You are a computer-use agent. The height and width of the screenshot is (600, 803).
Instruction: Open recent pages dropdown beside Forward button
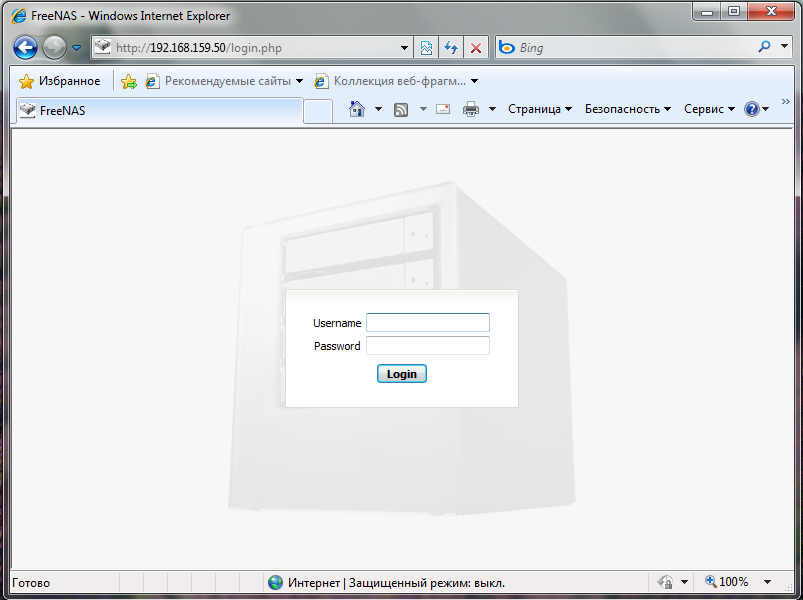(x=76, y=48)
